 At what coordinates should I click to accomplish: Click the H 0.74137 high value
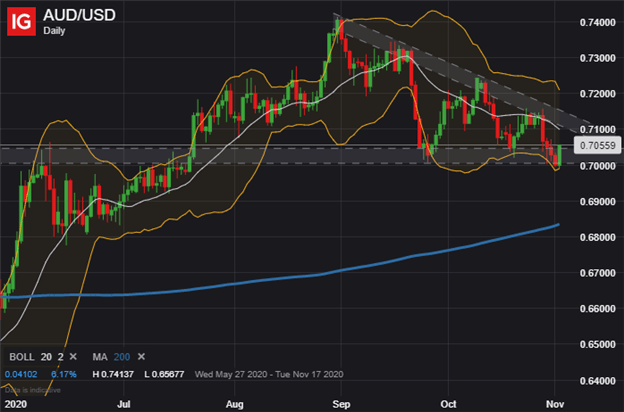click(x=113, y=374)
